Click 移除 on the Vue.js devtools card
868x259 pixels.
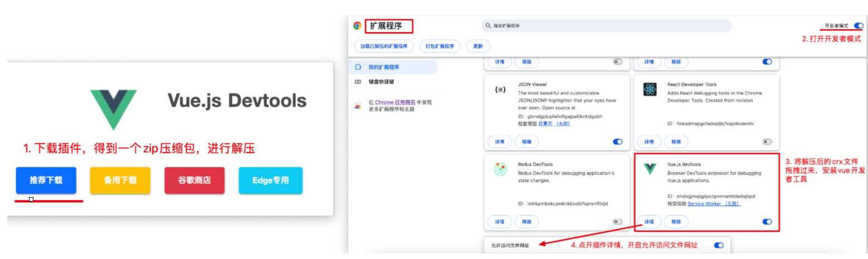coord(676,222)
